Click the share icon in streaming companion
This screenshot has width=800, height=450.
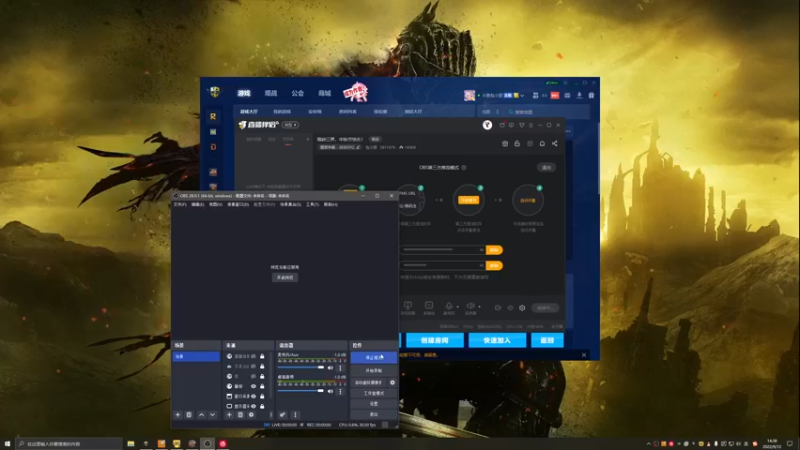click(x=555, y=143)
